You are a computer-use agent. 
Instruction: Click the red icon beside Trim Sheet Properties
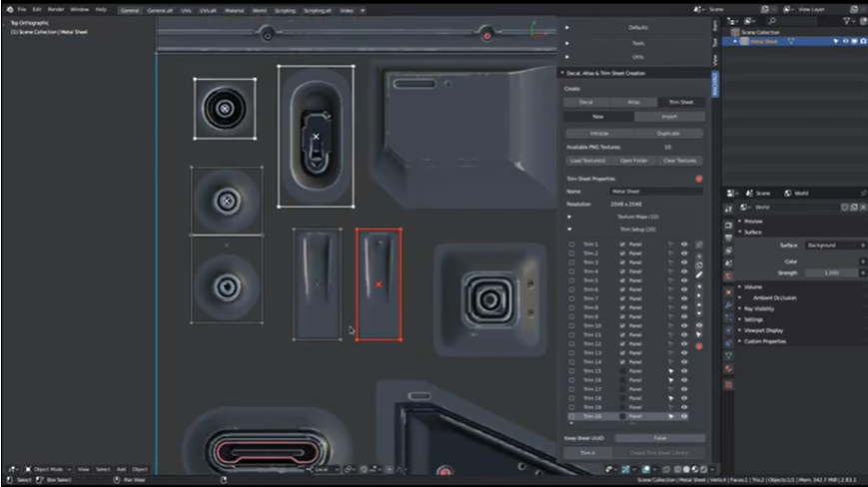(x=698, y=179)
